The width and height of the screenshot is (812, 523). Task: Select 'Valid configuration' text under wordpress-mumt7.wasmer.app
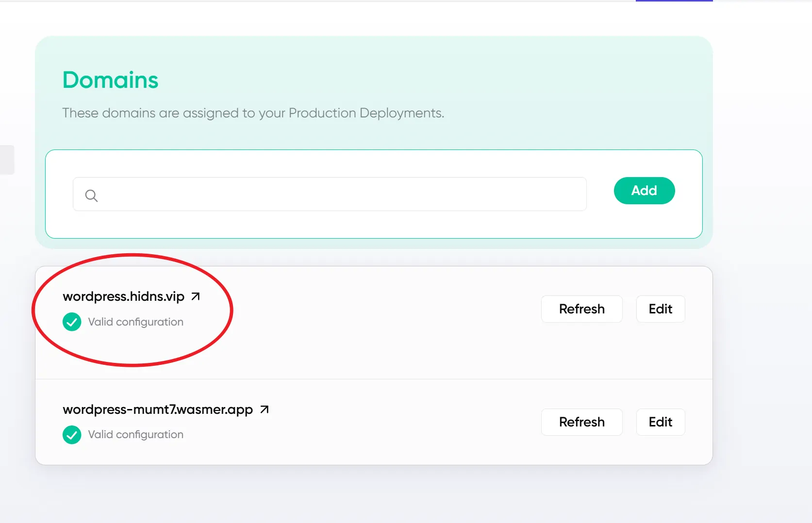(x=135, y=435)
